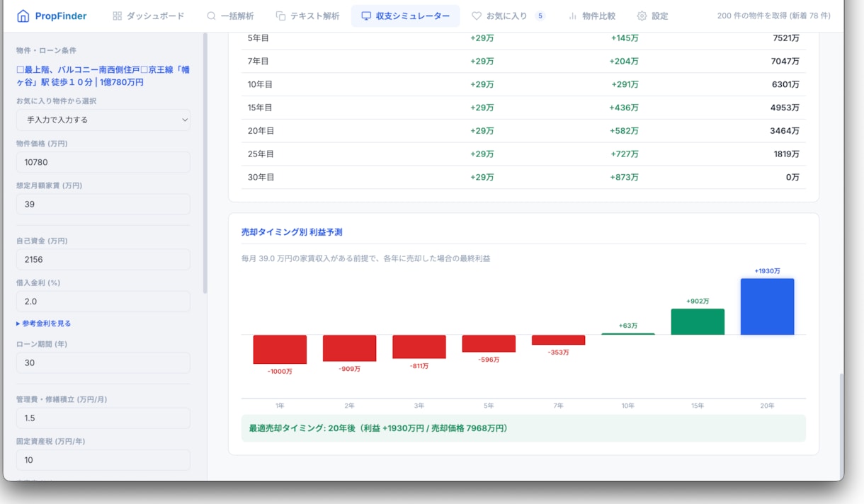Open the 手入力で入力する dropdown
The image size is (864, 504).
(x=103, y=120)
